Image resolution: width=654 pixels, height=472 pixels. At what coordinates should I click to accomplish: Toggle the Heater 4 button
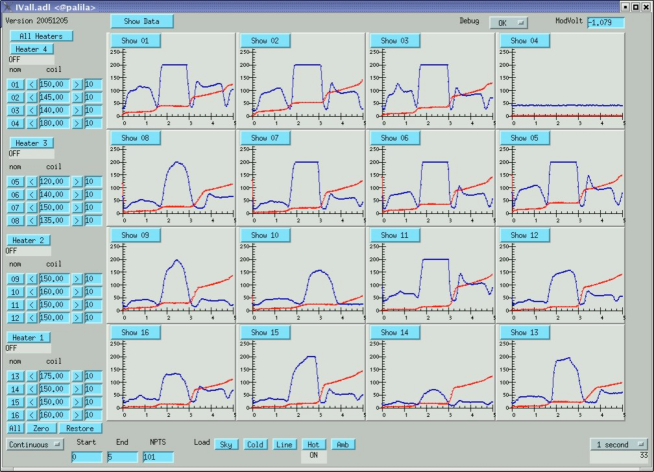(32, 48)
